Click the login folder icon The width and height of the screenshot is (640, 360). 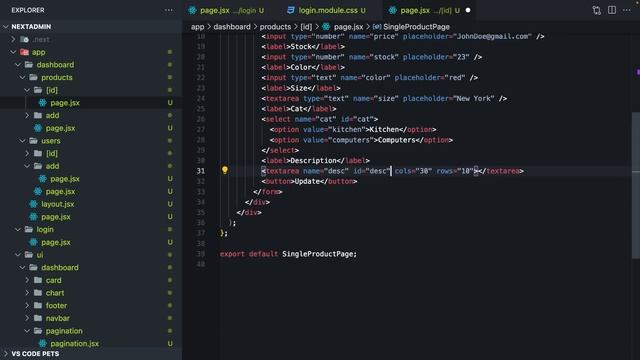[29, 229]
